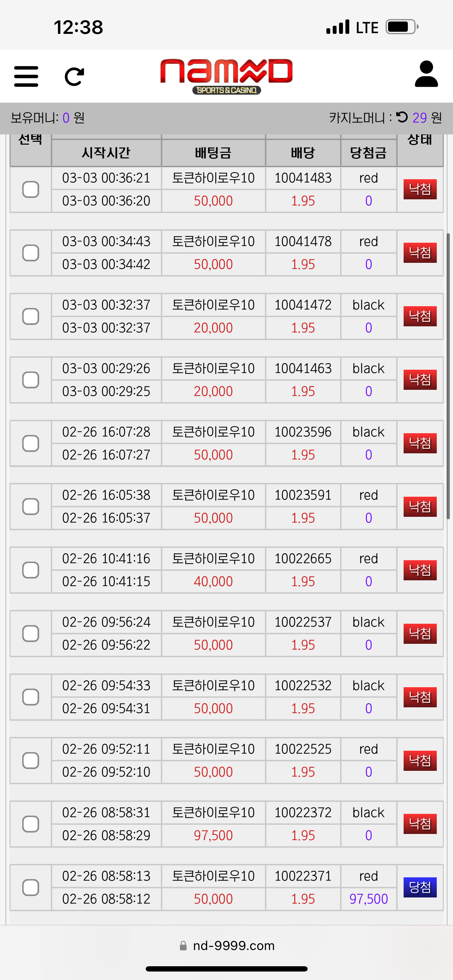453x980 pixels.
Task: Tap the 시작시간 column header
Action: [106, 153]
